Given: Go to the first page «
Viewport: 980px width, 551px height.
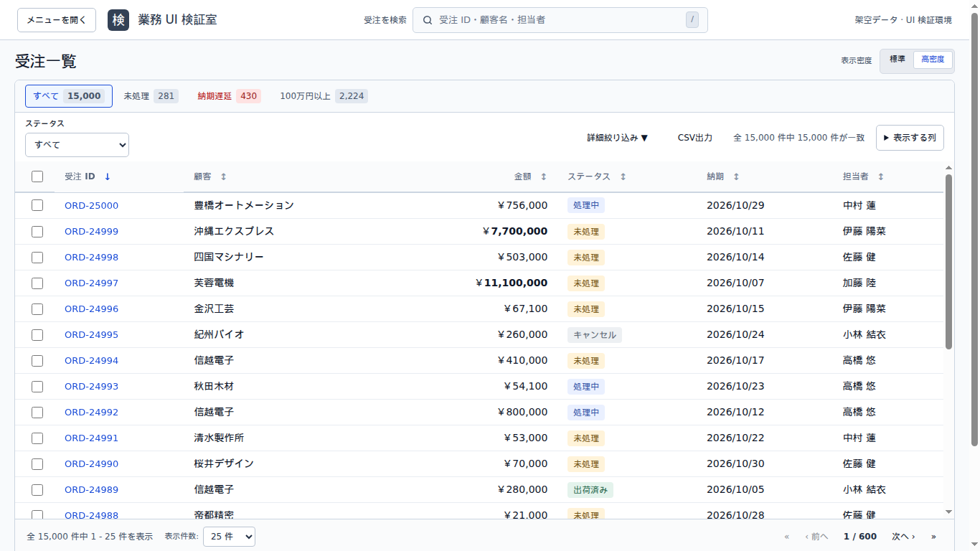Looking at the screenshot, I should tap(787, 537).
